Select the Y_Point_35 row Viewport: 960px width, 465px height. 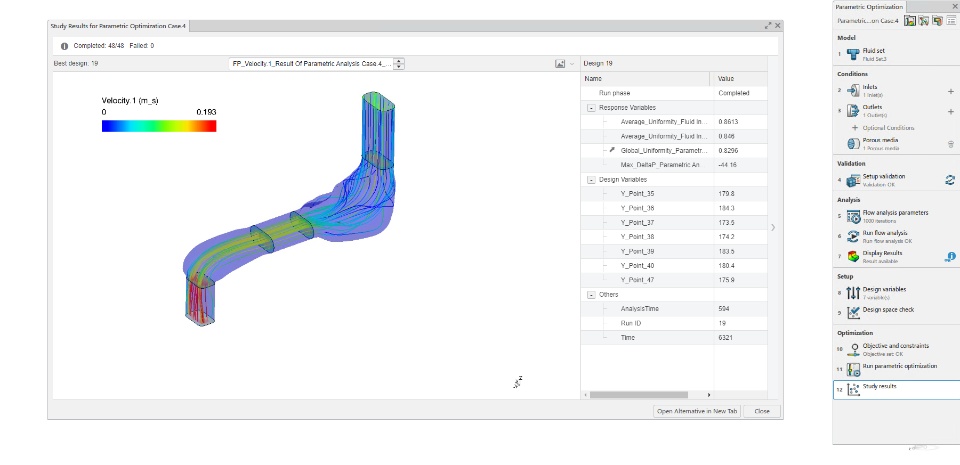674,194
